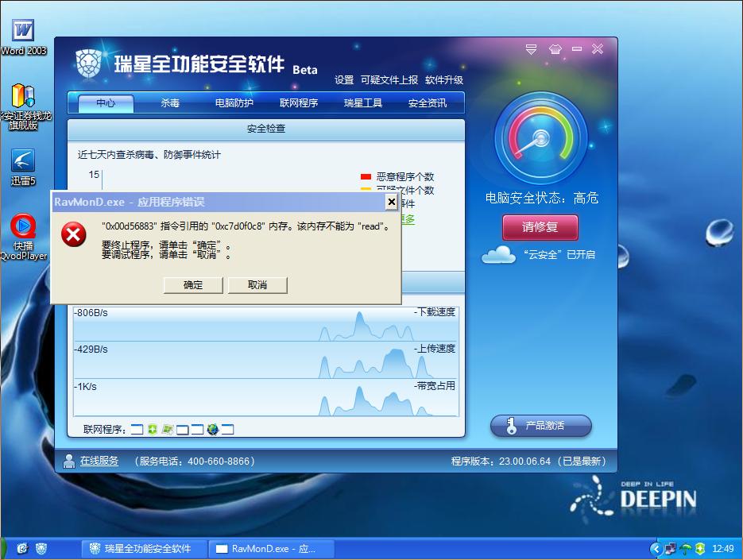Click the 12:49 system clock
The image size is (743, 560).
coord(723,549)
